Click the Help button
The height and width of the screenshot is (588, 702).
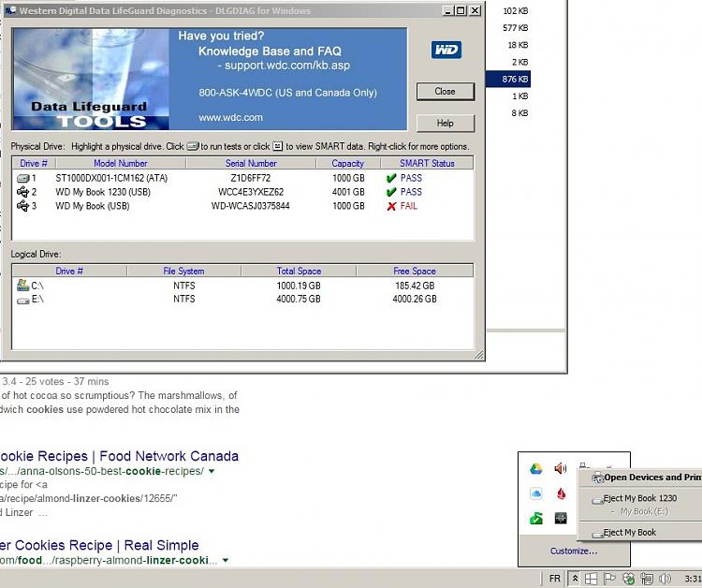click(445, 124)
